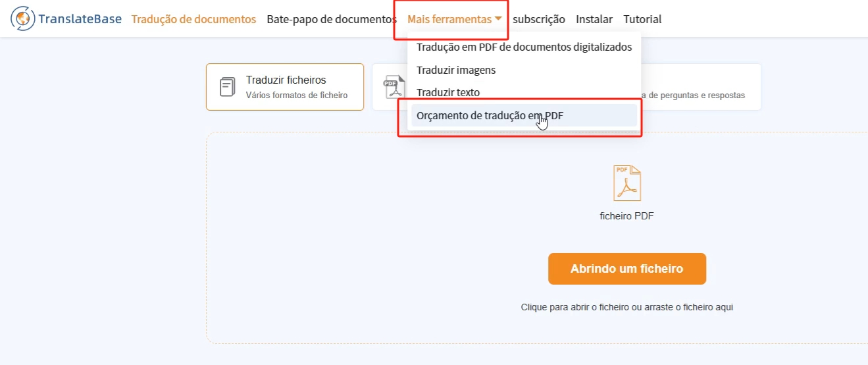Choose Traduzir imagens from the dropdown
Screen dimensions: 868x365
524,70
